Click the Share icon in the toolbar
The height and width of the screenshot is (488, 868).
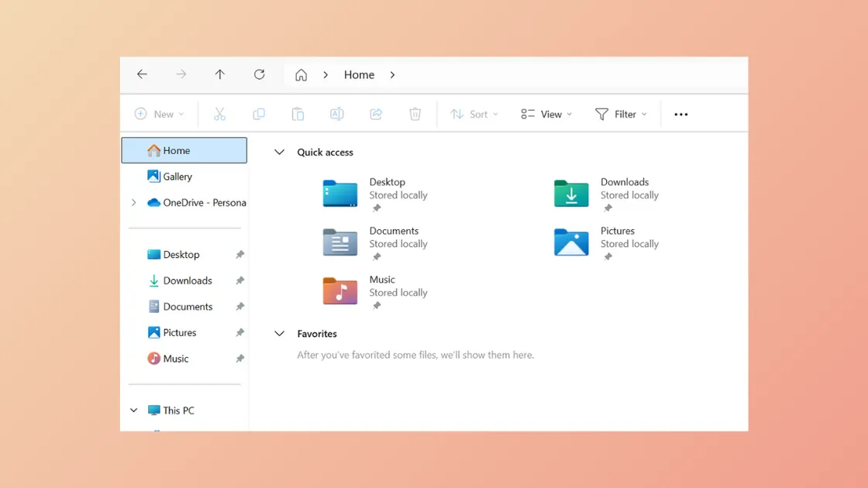click(x=376, y=113)
